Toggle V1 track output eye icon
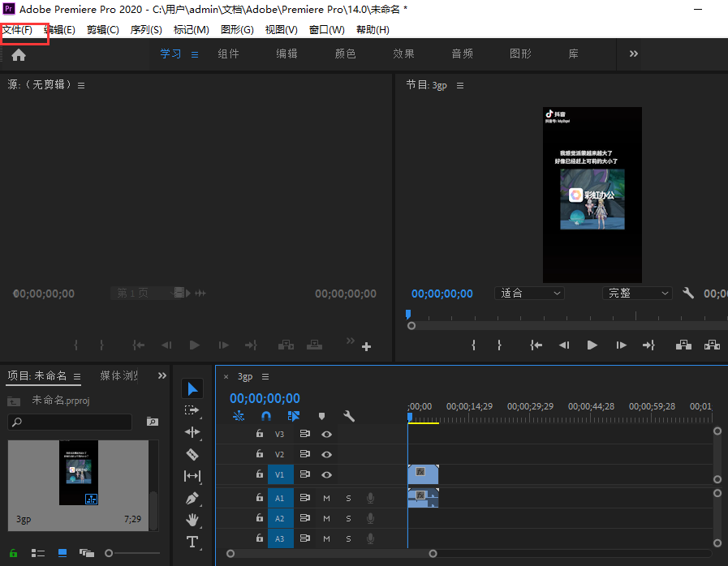The image size is (728, 566). (x=326, y=475)
